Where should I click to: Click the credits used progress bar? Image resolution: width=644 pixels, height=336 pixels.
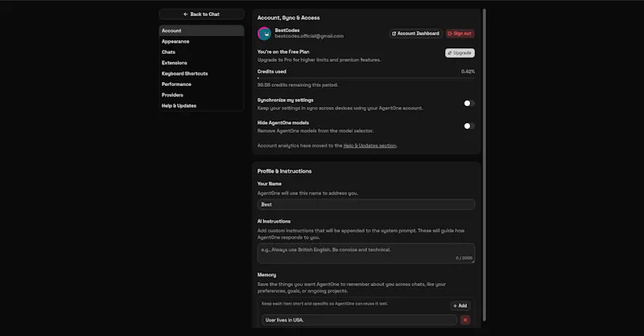[x=366, y=78]
